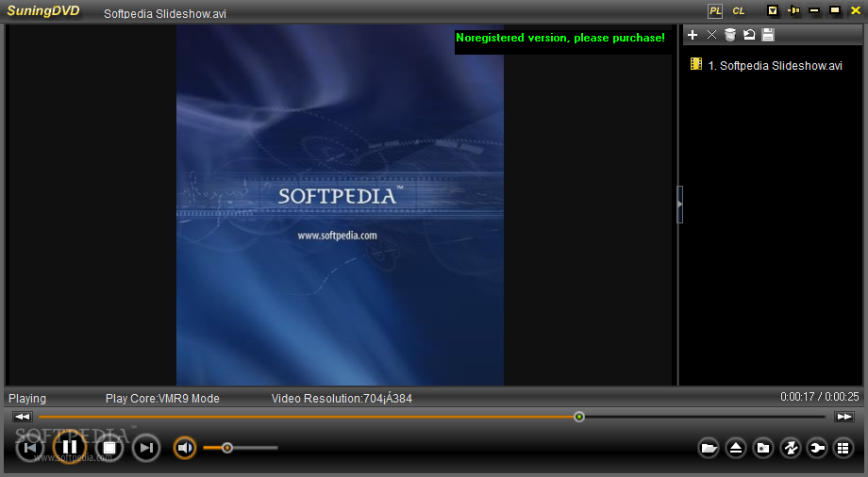
Task: Load a playlist with the curved arrow icon
Action: click(749, 35)
